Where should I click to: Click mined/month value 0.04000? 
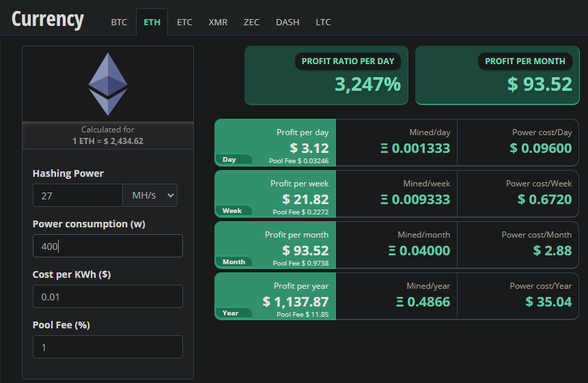[x=419, y=251]
